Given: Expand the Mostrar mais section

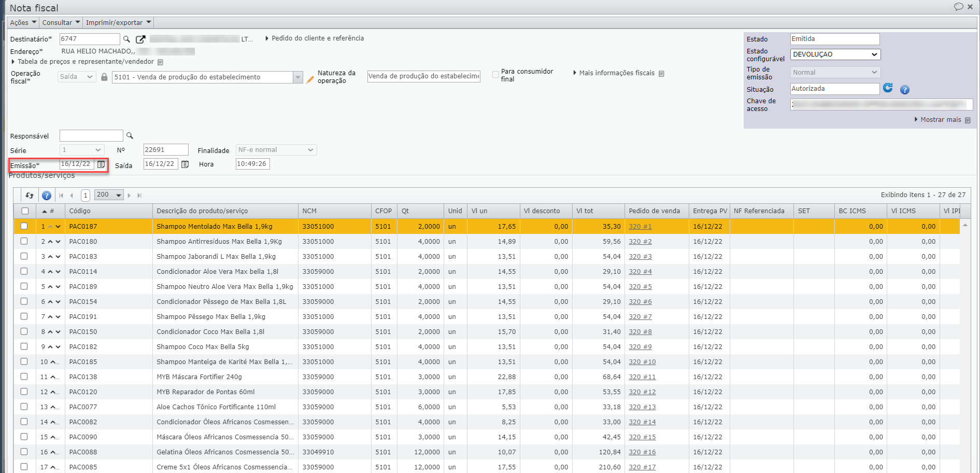Looking at the screenshot, I should (940, 120).
